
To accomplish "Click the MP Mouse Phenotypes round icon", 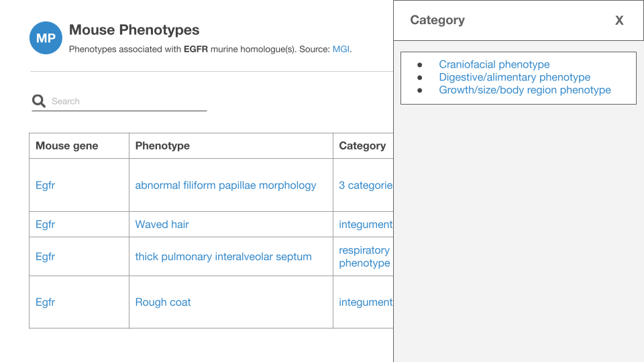I will coord(46,38).
